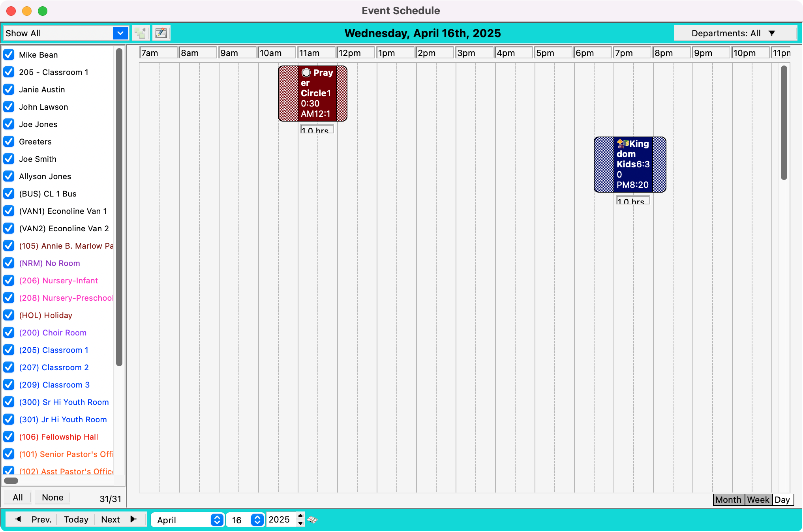Click the Prayer Circle event icon

pyautogui.click(x=306, y=73)
